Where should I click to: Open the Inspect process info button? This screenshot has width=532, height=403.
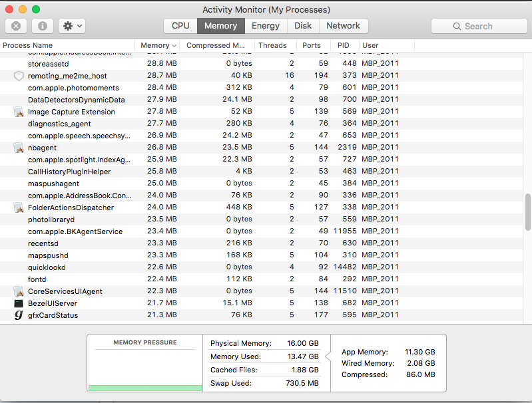[x=43, y=26]
